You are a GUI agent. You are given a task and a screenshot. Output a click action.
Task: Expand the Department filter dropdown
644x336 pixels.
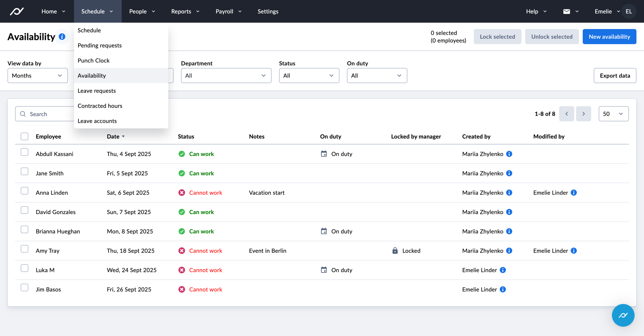pyautogui.click(x=226, y=75)
